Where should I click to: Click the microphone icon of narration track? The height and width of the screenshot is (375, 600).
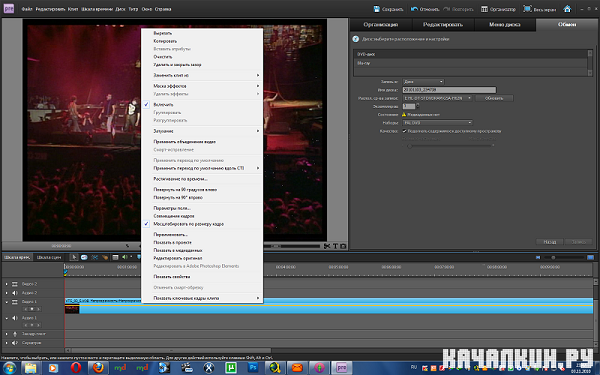[15, 334]
